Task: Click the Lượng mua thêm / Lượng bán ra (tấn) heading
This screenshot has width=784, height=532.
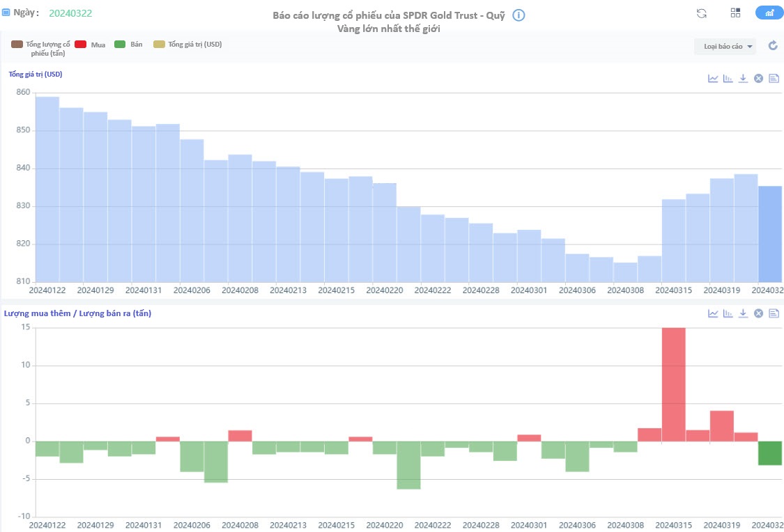Action: click(77, 313)
